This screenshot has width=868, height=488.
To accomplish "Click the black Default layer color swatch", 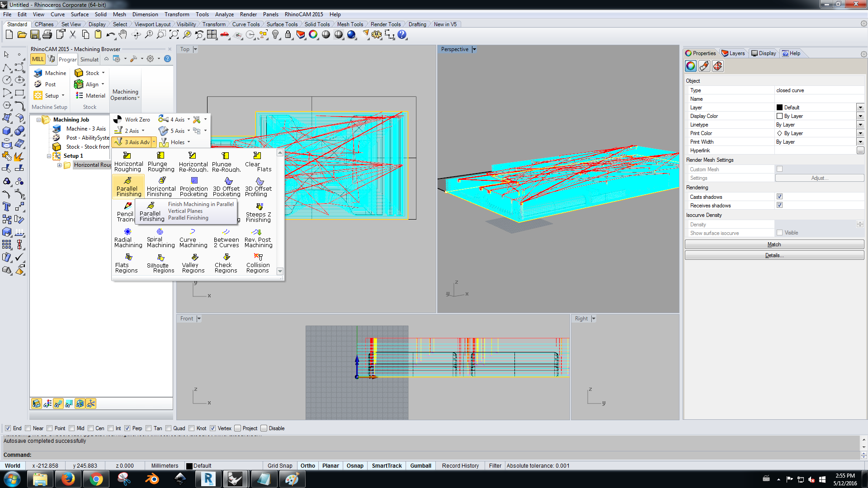I will click(779, 108).
